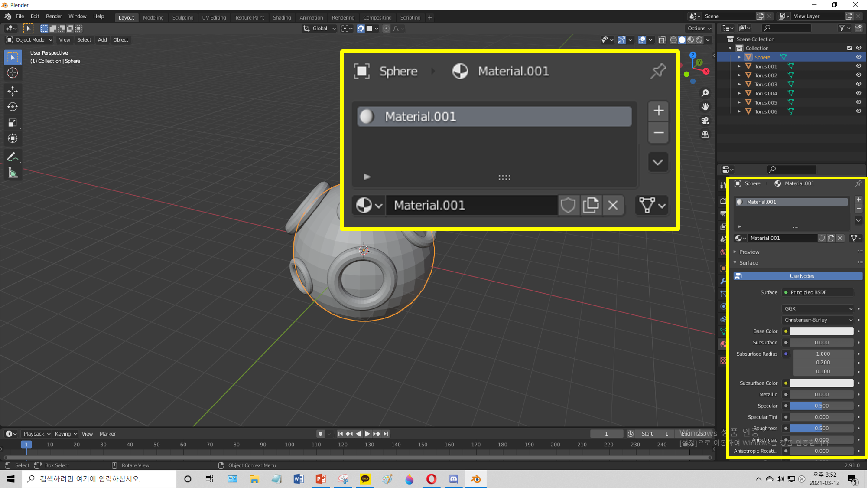Click the zoom magnifier viewport icon
The image size is (868, 488).
705,93
